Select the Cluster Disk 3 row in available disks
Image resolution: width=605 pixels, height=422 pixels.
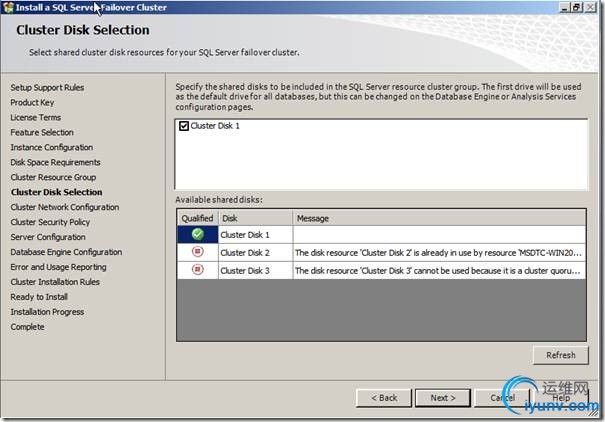[x=381, y=270]
